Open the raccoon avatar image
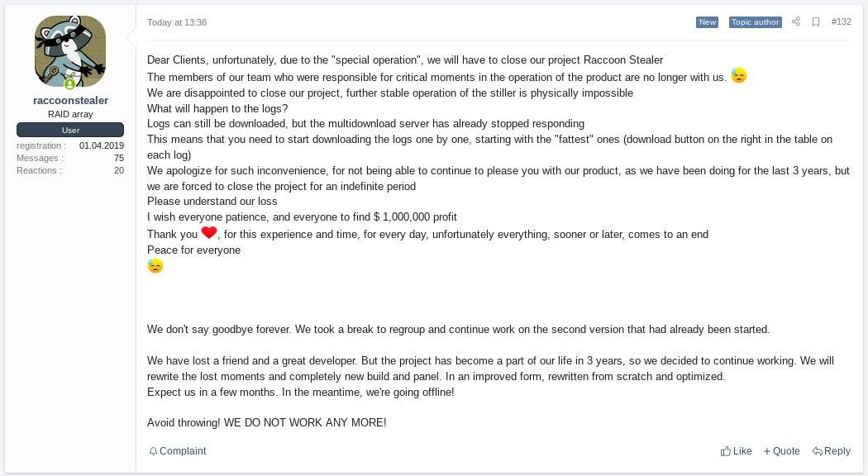The height and width of the screenshot is (476, 868). pos(70,50)
